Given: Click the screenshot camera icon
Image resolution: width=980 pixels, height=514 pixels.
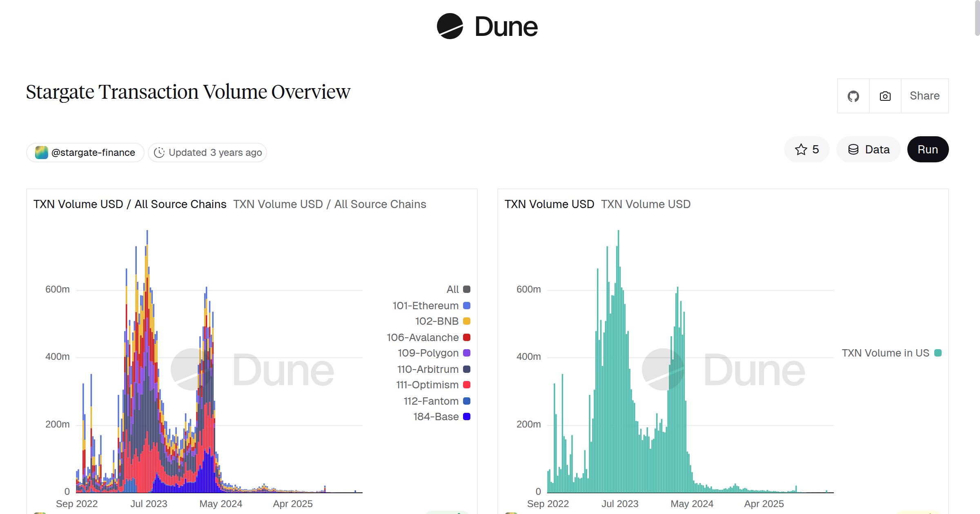Looking at the screenshot, I should tap(884, 96).
